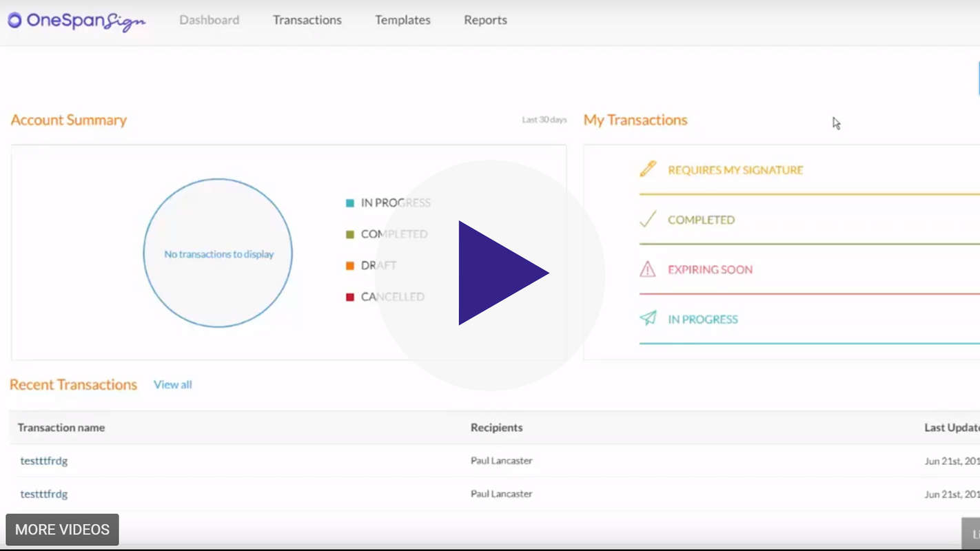Open the first testttfrdg transaction

(44, 461)
